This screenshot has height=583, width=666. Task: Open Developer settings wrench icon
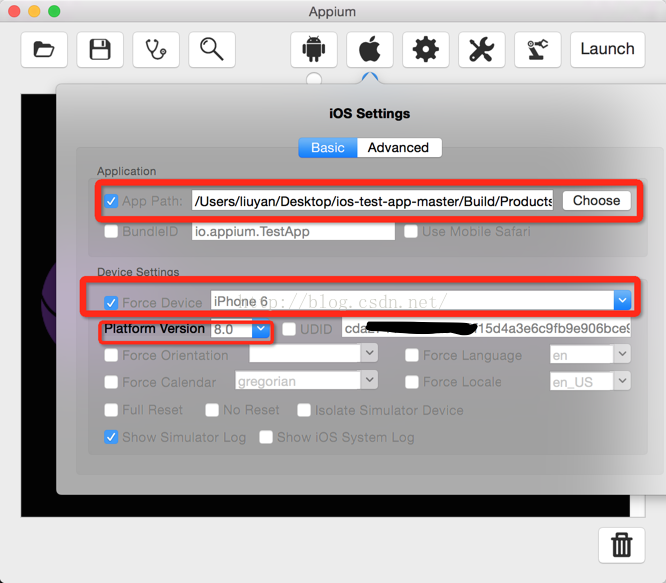[482, 49]
